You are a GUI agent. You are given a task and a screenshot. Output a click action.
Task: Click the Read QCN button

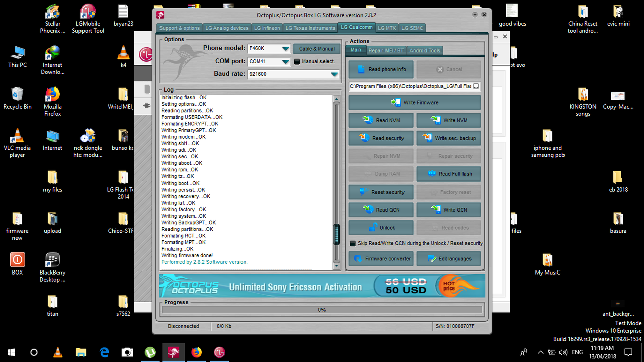(381, 210)
